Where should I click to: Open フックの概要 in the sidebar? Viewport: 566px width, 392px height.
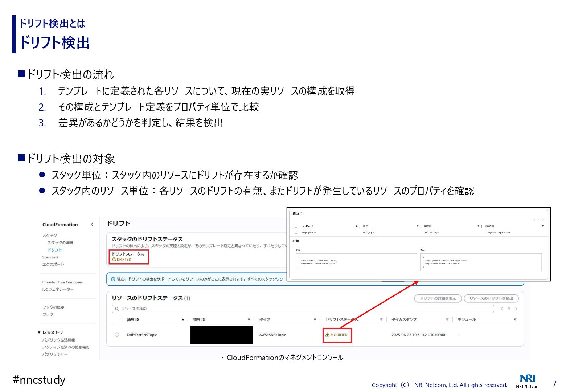point(53,307)
